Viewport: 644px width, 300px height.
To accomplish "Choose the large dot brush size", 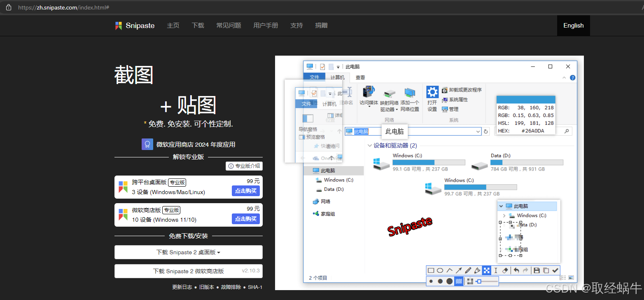I will 450,281.
